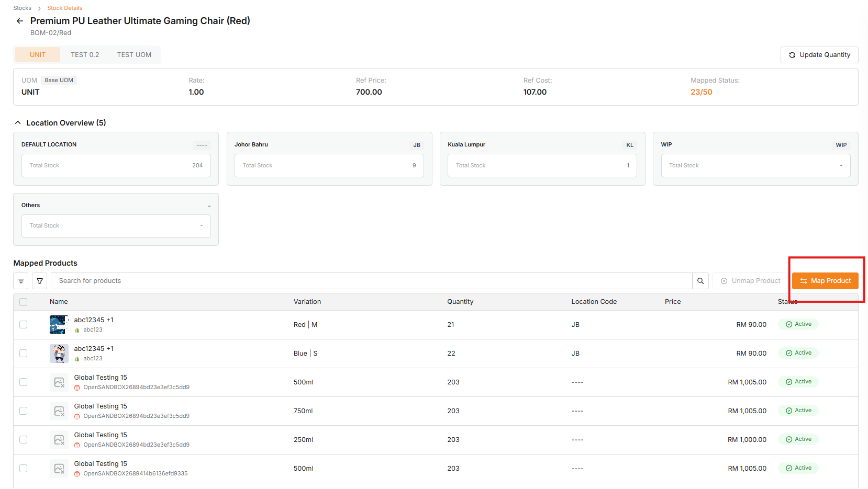Click the Active status of the 750ml row
The image size is (868, 489).
pos(798,411)
